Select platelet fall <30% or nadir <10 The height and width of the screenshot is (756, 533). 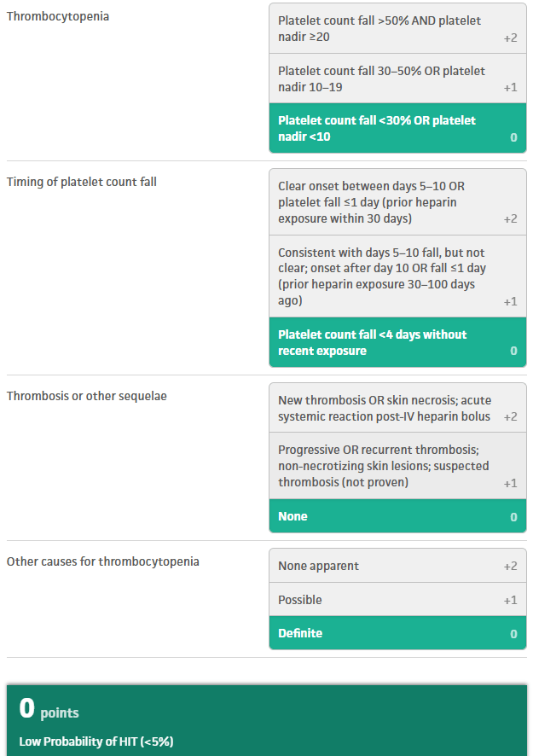pyautogui.click(x=397, y=128)
